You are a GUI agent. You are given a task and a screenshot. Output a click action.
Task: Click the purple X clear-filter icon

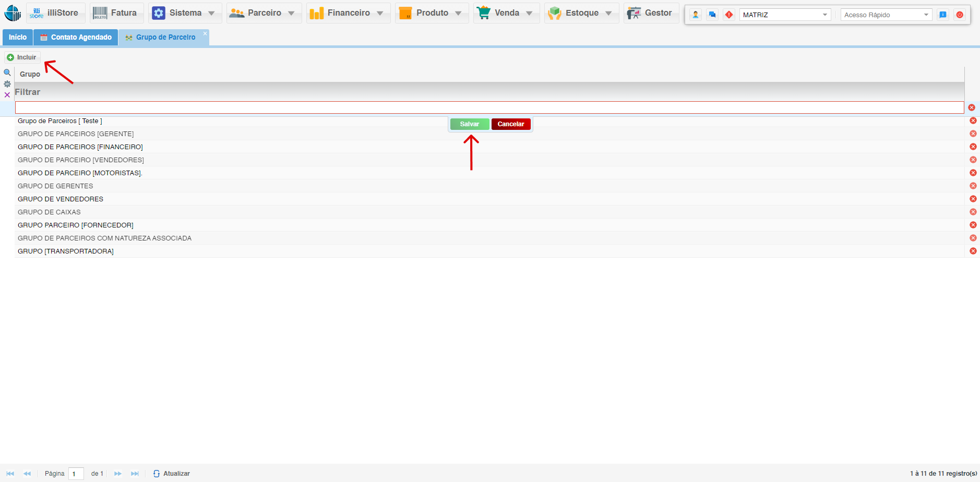tap(7, 95)
